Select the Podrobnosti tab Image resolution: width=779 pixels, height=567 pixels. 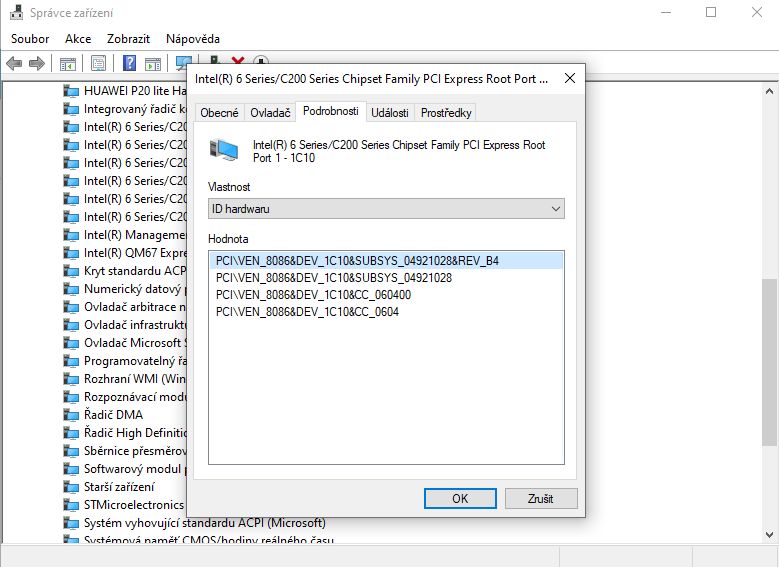coord(330,111)
